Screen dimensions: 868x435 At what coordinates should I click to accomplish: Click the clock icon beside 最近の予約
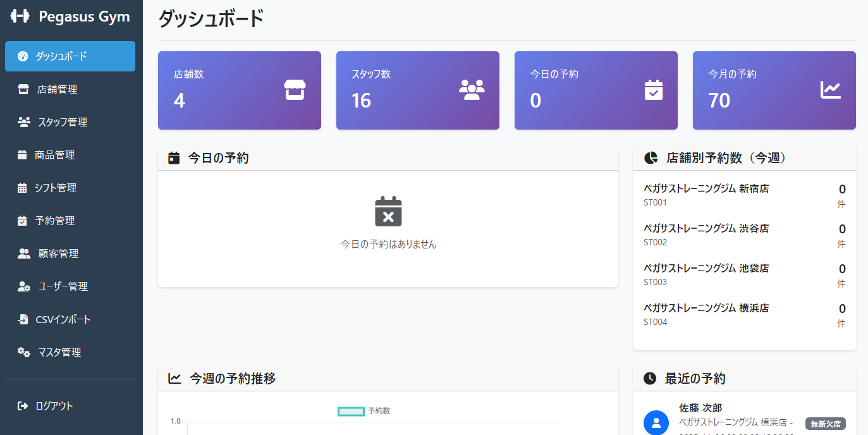[x=650, y=379]
